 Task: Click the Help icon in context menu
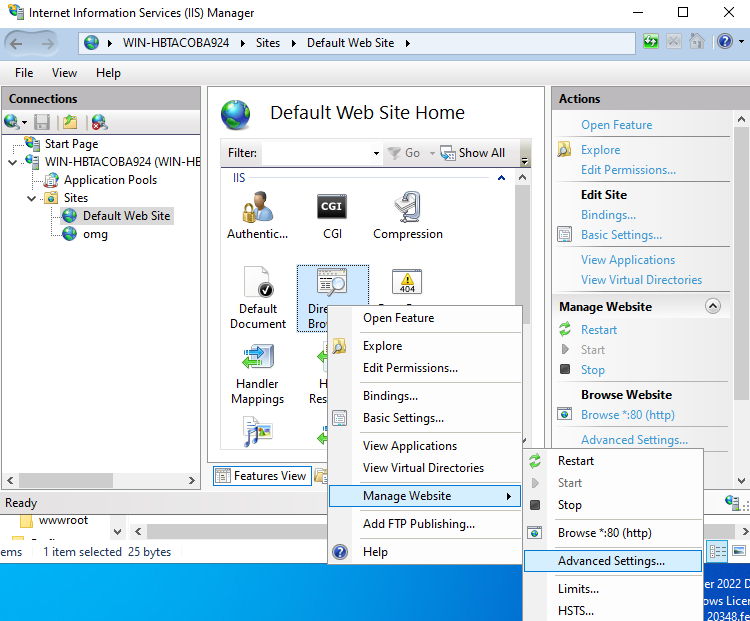click(x=340, y=552)
